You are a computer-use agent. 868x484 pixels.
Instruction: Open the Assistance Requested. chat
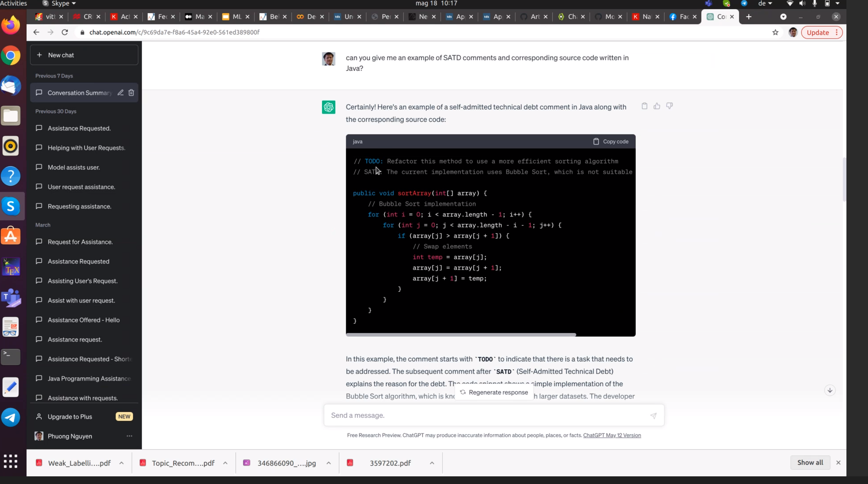[84, 128]
